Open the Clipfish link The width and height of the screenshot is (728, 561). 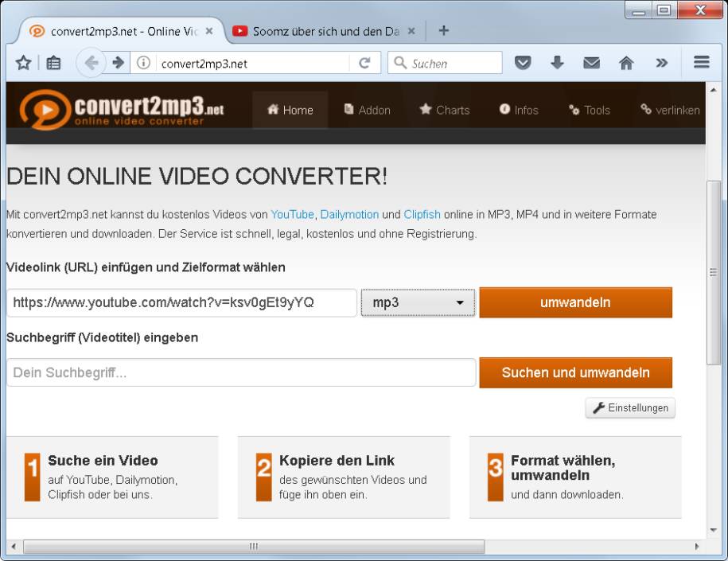421,214
